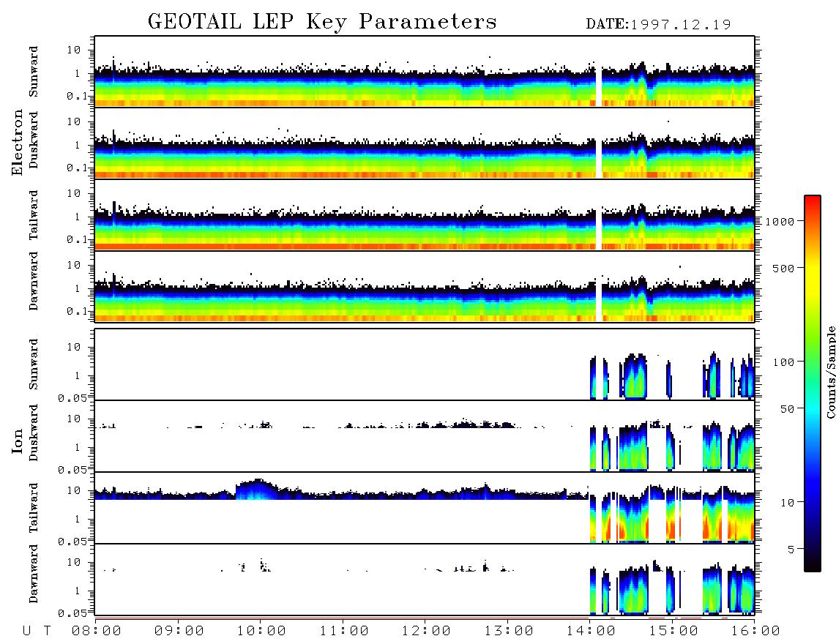This screenshot has width=836, height=644.
Task: Click the 13:00 time tick label
Action: point(509,631)
